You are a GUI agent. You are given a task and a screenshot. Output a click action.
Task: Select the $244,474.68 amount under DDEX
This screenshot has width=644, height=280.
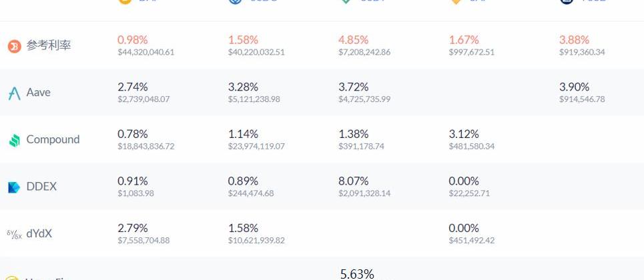(x=251, y=193)
